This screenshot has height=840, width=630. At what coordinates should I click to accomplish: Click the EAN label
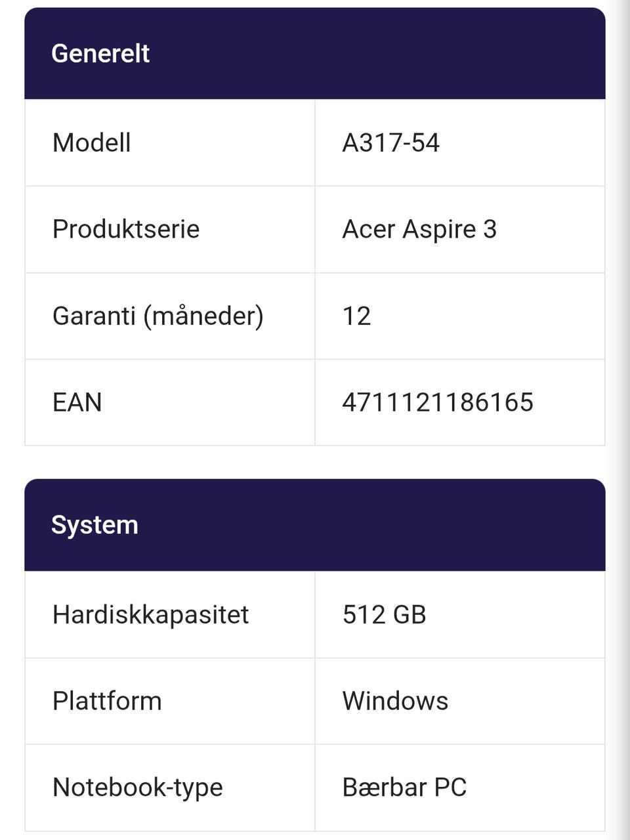pos(77,402)
